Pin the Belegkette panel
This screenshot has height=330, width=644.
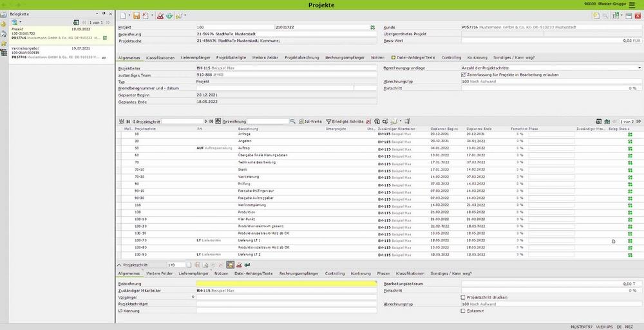104,13
